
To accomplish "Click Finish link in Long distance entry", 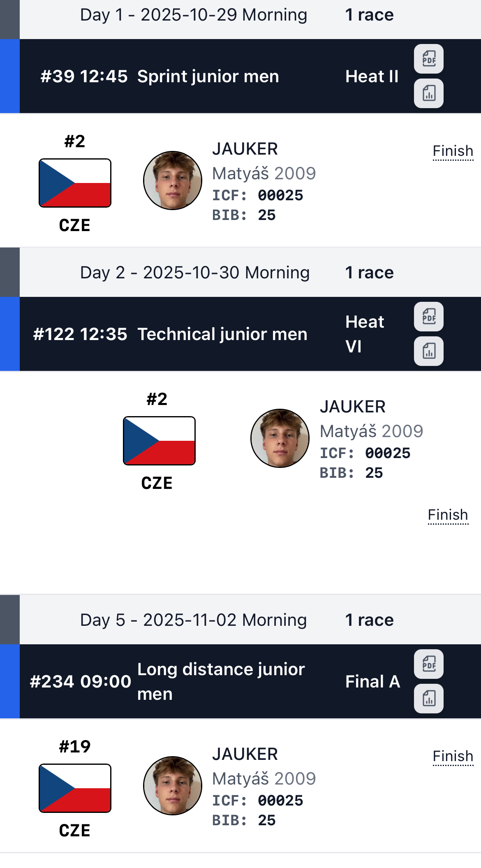I will click(x=453, y=757).
